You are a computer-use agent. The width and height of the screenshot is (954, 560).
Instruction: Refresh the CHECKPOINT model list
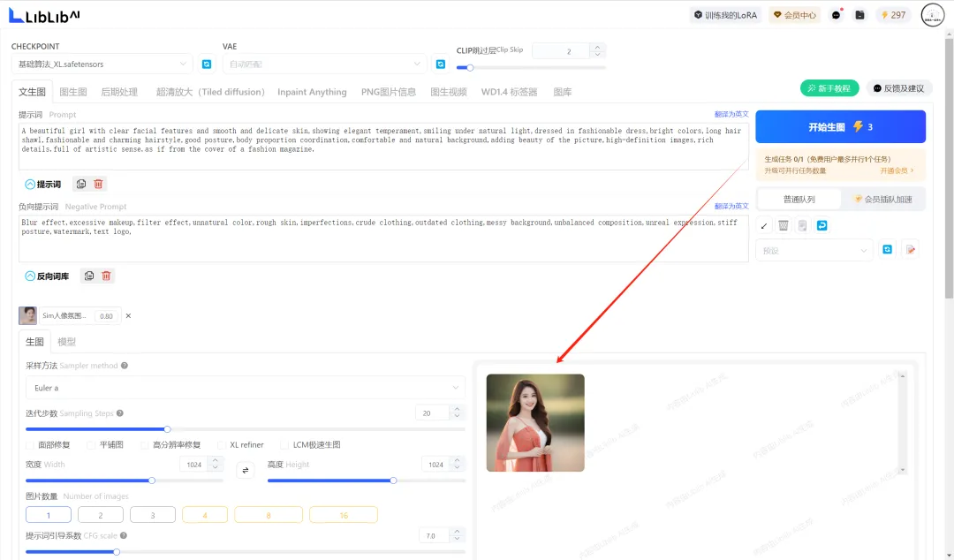click(207, 64)
